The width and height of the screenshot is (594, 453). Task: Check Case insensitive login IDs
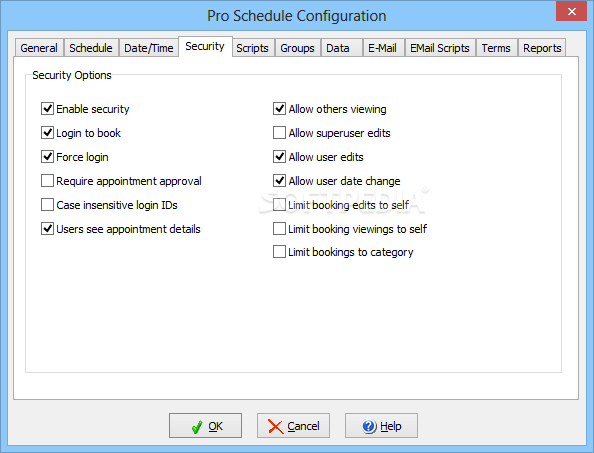point(47,205)
